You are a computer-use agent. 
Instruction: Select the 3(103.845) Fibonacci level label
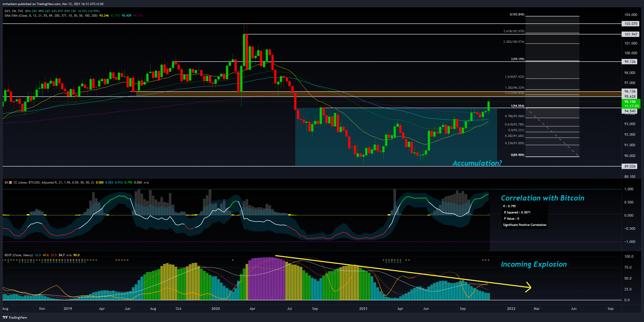[517, 15]
